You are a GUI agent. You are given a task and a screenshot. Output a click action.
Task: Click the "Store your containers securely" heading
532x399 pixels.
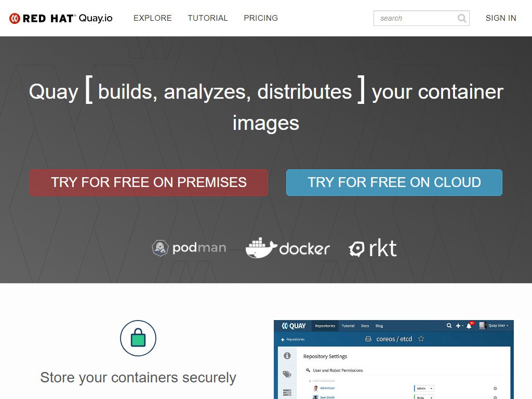138,377
